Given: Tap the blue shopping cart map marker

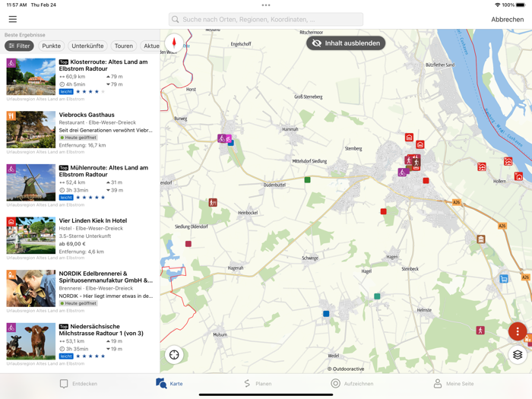Looking at the screenshot, I should coord(504,279).
